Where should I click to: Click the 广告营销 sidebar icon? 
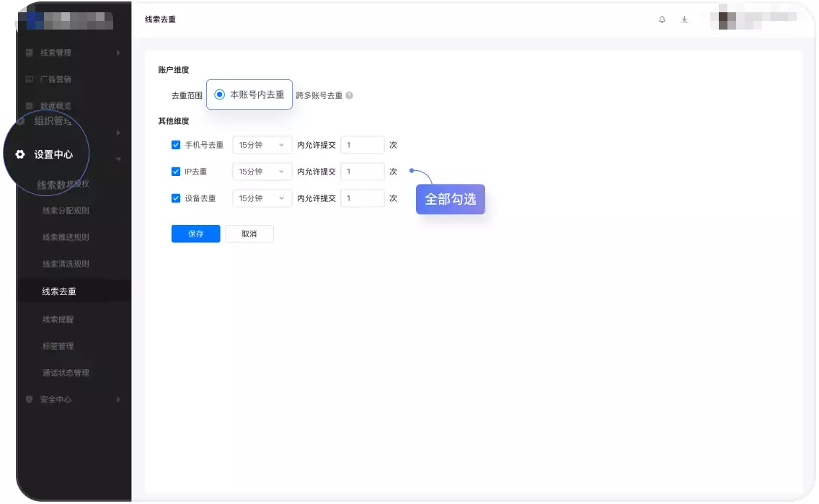[30, 79]
